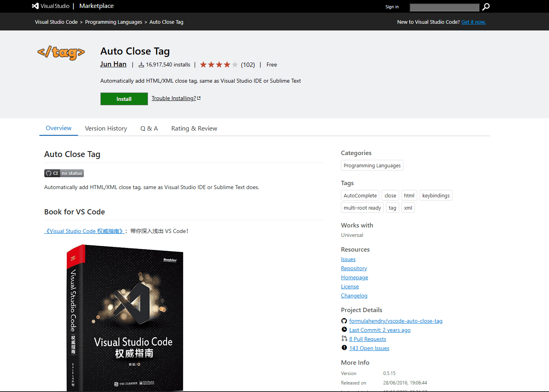The width and height of the screenshot is (549, 392).
Task: Open formulahendry/vscode-auto-close-tag repository link
Action: click(396, 321)
